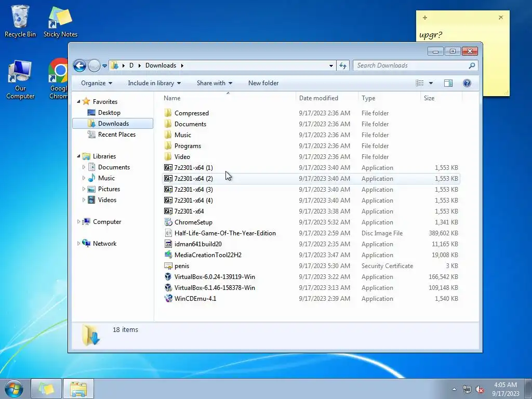The image size is (532, 399).
Task: Show hidden tray icons arrow
Action: coord(454,389)
